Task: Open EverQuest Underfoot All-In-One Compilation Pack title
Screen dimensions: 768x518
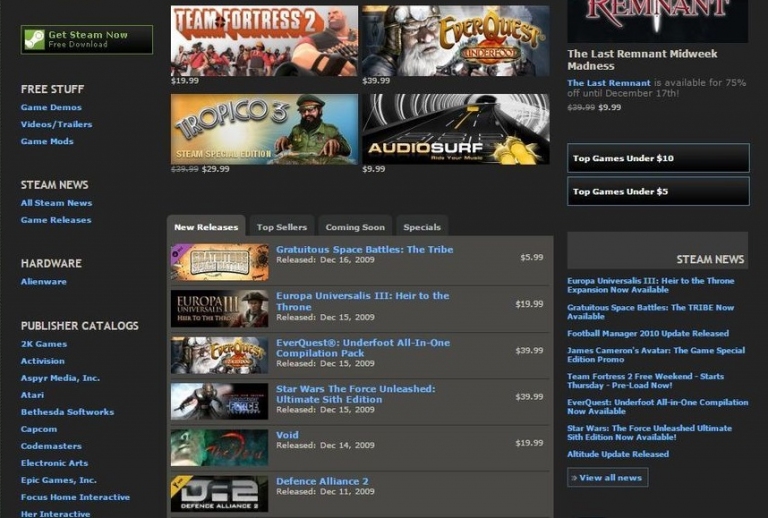Action: (363, 348)
